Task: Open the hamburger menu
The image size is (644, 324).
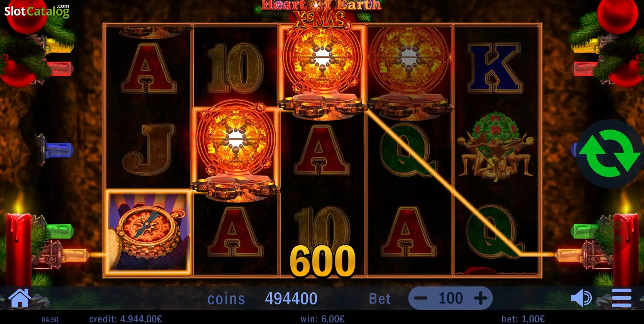Action: coord(621,298)
